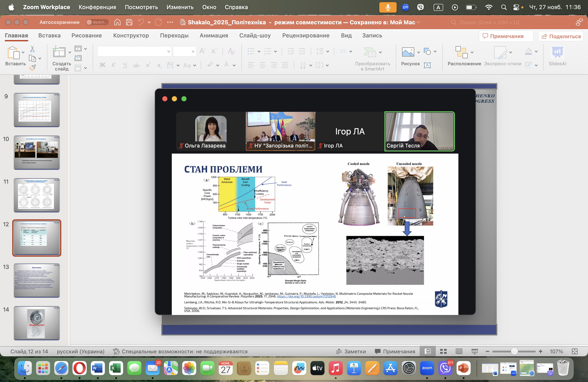Expand the Расположение dropdown arrow

tap(472, 52)
